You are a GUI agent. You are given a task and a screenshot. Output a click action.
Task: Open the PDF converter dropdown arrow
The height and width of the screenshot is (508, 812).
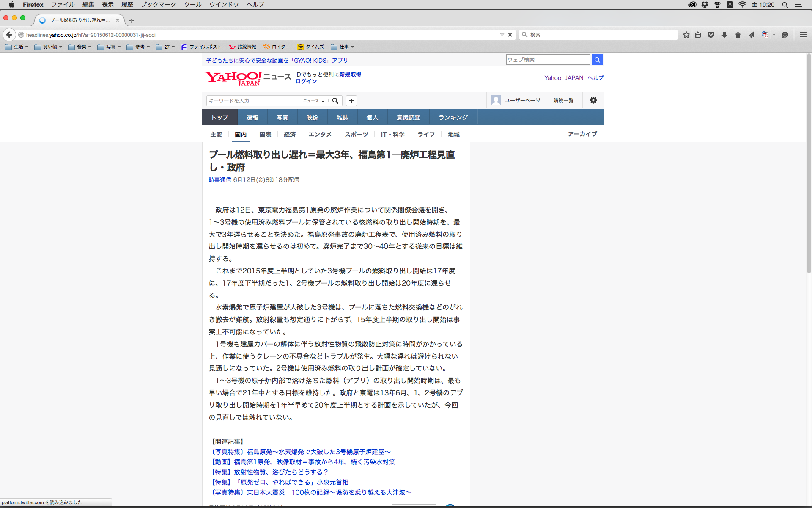pyautogui.click(x=774, y=35)
